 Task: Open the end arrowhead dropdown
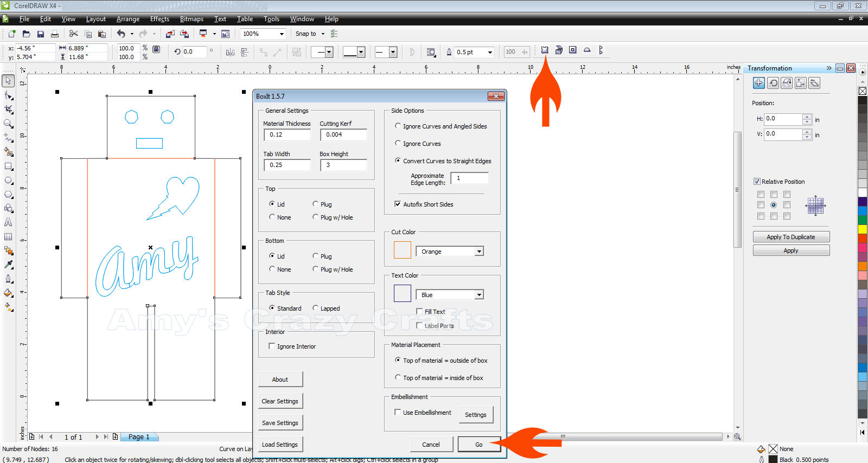pos(393,52)
